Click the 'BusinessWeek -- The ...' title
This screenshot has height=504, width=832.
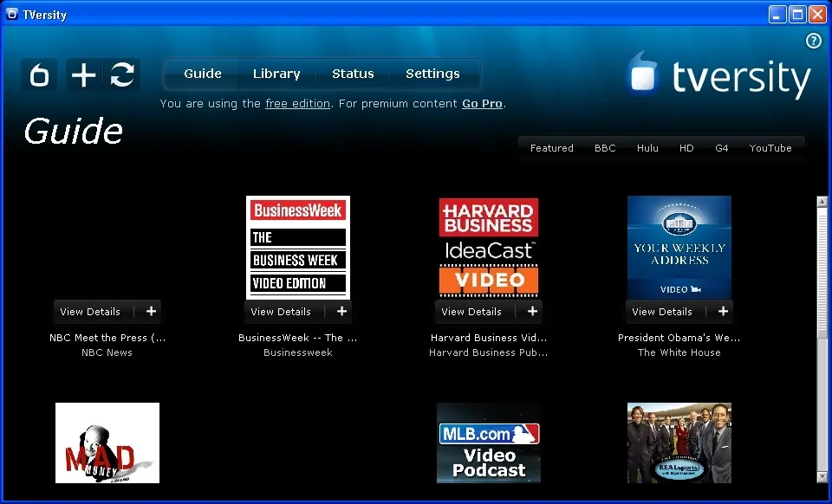click(297, 338)
